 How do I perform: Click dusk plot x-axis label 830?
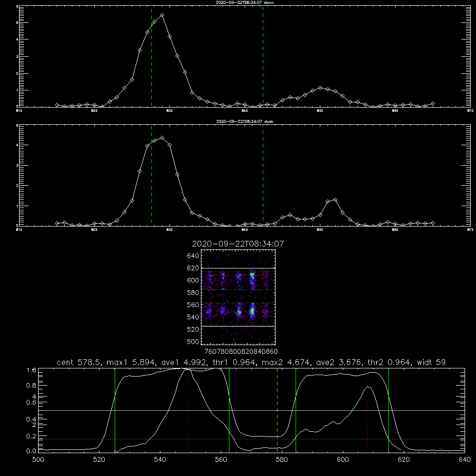pyautogui.click(x=169, y=230)
